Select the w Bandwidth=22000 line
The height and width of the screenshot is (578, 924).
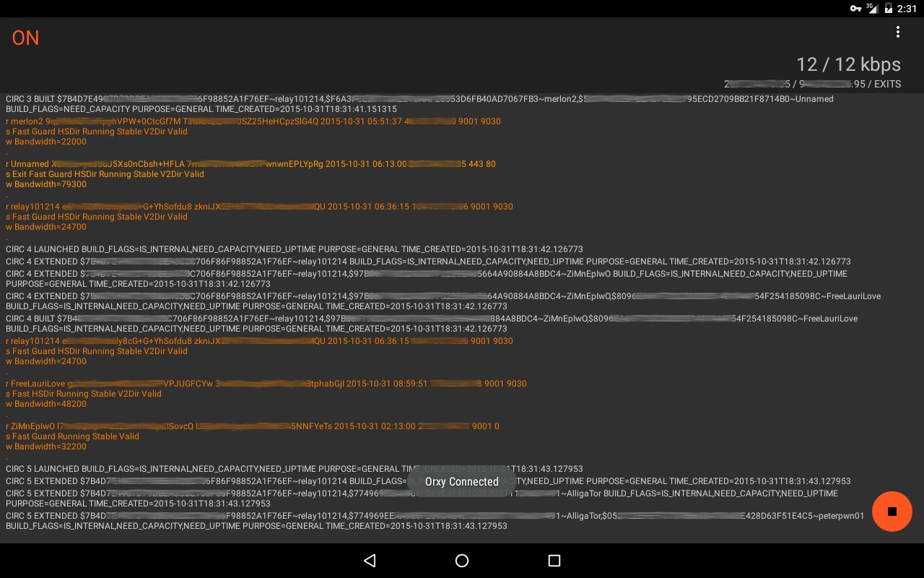(x=45, y=142)
